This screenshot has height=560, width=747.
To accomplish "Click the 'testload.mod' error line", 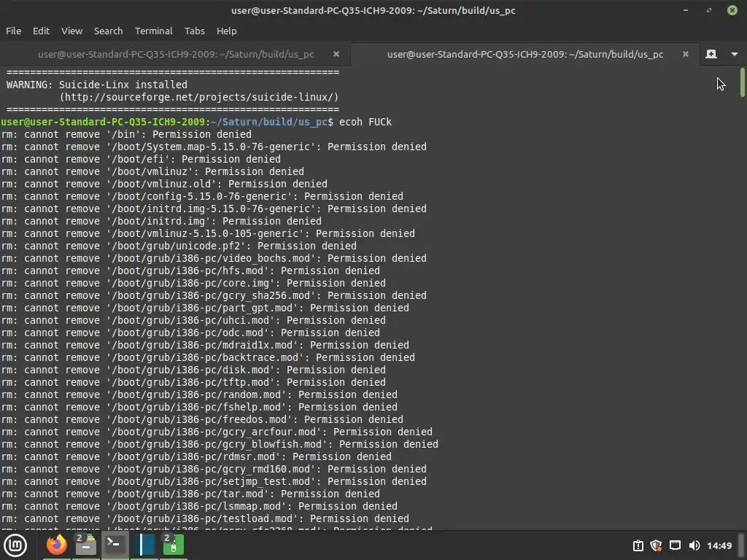I will 205,518.
